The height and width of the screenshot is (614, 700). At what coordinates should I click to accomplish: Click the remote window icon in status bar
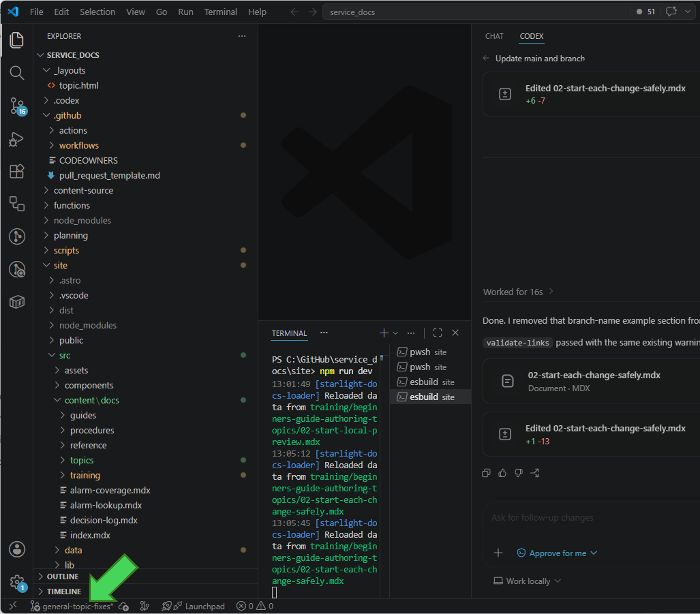point(13,606)
